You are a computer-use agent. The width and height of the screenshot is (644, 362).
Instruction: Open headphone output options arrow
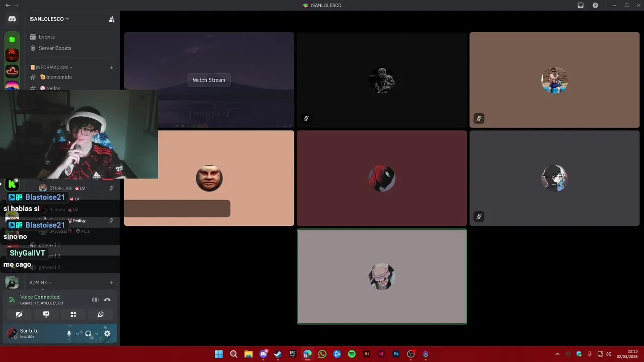[x=97, y=333]
